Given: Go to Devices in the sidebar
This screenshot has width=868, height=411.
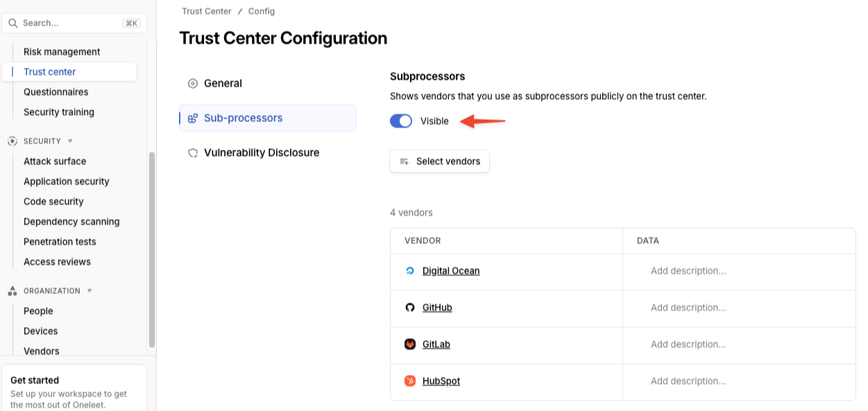Looking at the screenshot, I should coord(40,331).
